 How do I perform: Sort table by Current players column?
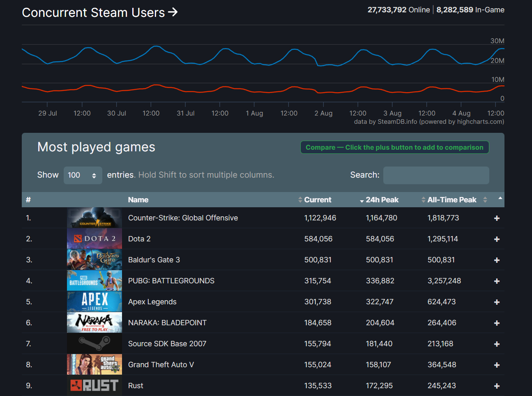(x=318, y=200)
